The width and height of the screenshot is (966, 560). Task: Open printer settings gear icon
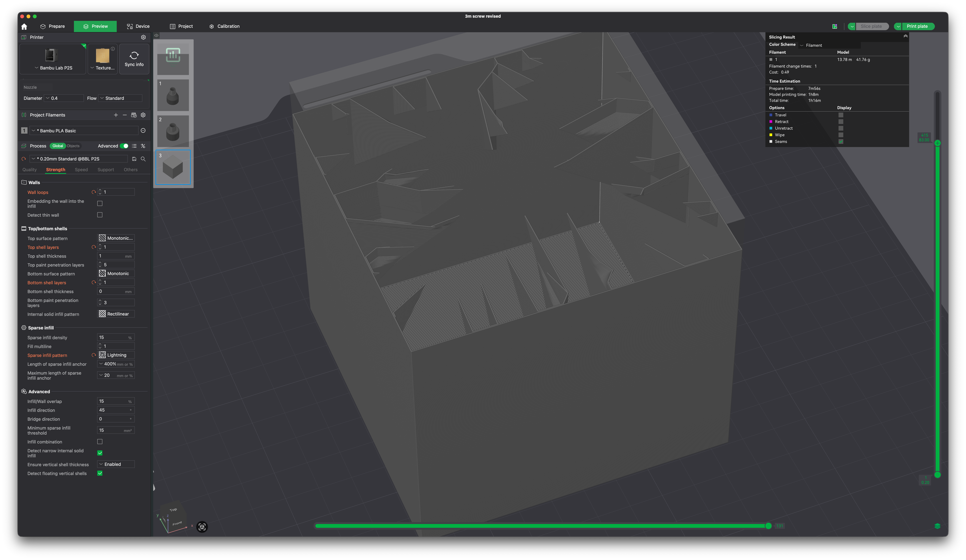click(143, 37)
